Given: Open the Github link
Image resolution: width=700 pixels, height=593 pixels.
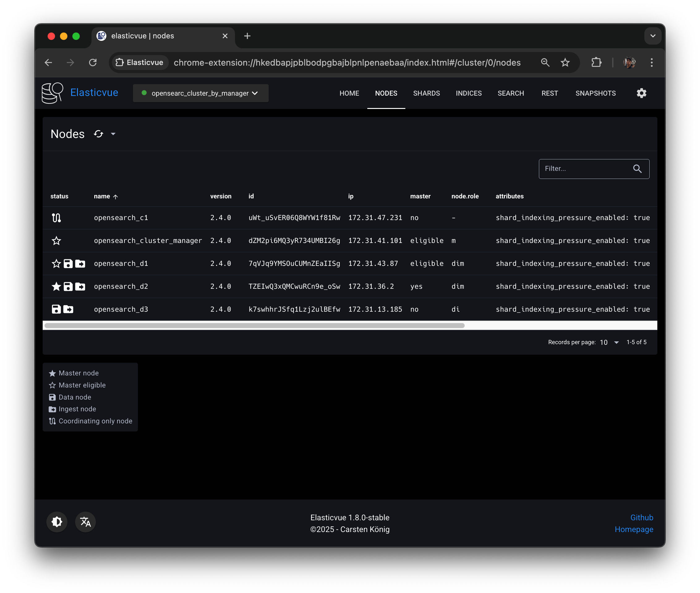Looking at the screenshot, I should 642,517.
